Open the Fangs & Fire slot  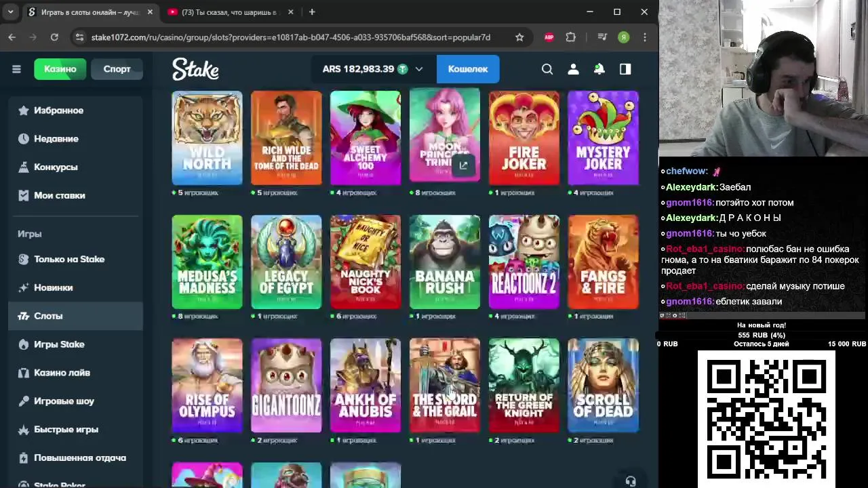point(603,262)
